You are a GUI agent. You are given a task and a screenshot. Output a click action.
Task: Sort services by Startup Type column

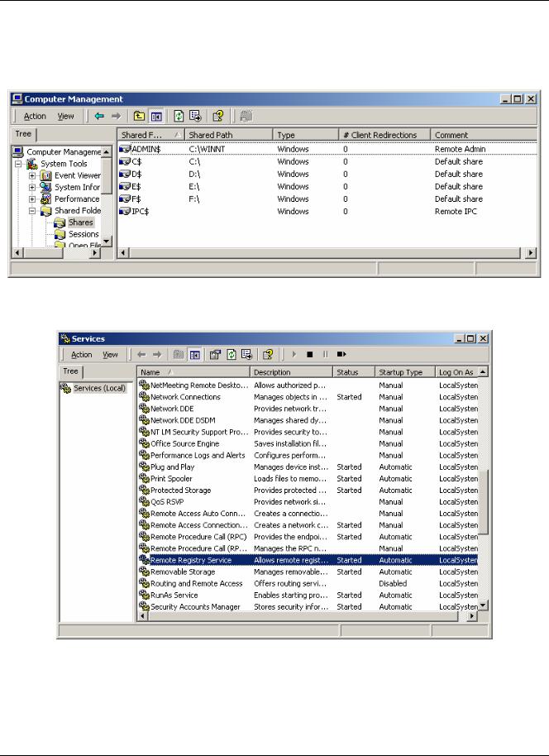click(405, 372)
